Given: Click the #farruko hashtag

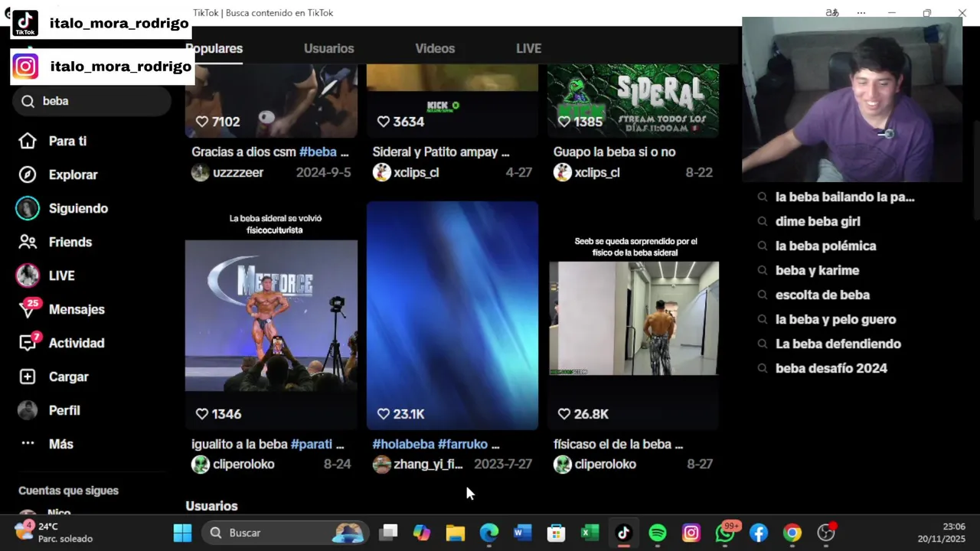Looking at the screenshot, I should pos(462,444).
